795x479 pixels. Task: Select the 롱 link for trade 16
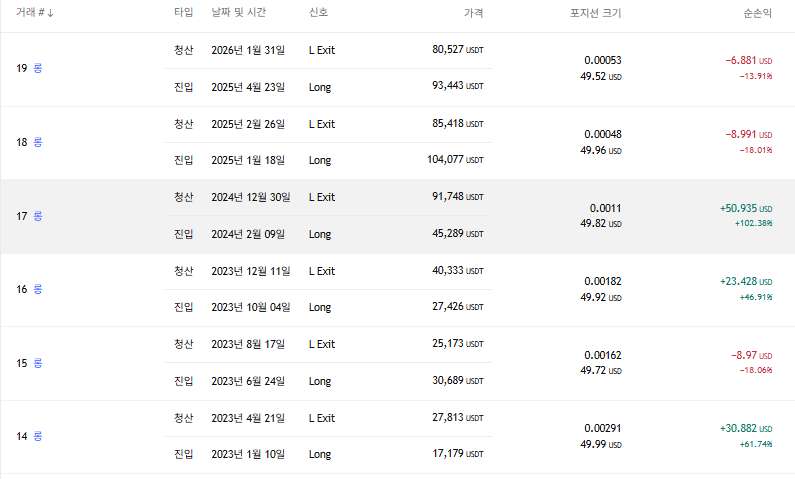tap(38, 289)
